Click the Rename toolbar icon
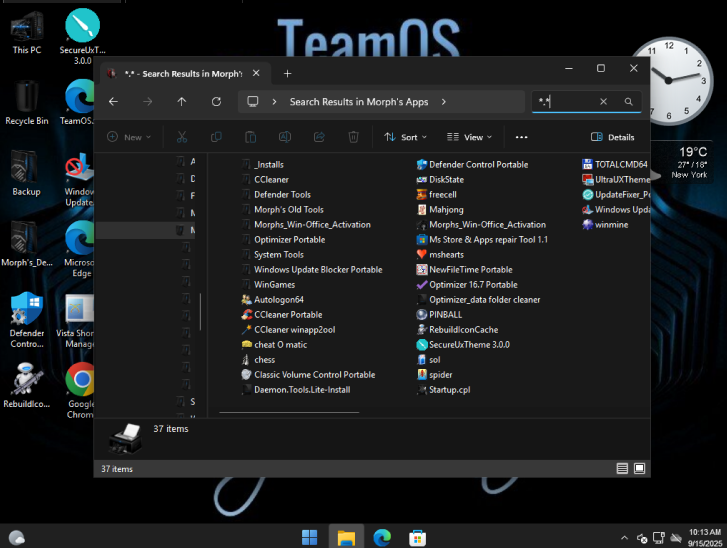This screenshot has height=548, width=727. [x=285, y=137]
